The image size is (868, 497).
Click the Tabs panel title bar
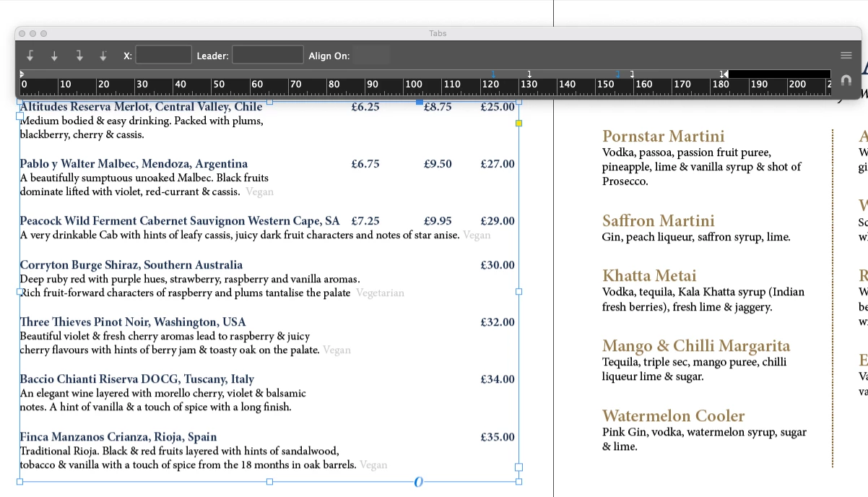tap(438, 33)
